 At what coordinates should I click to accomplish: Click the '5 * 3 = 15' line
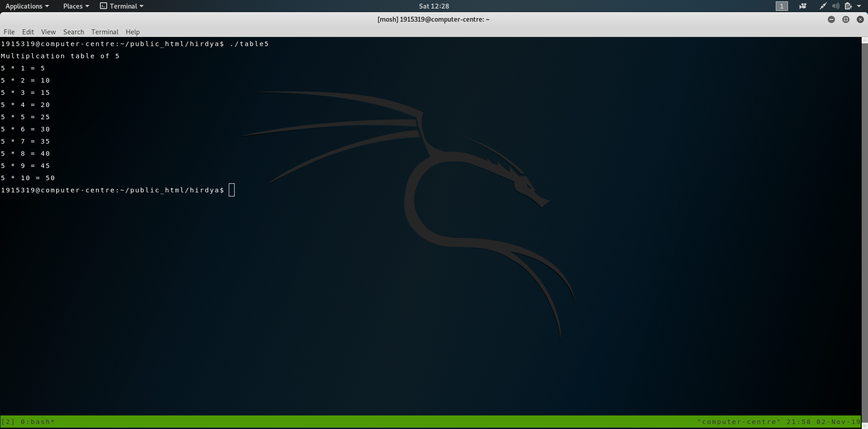click(25, 93)
